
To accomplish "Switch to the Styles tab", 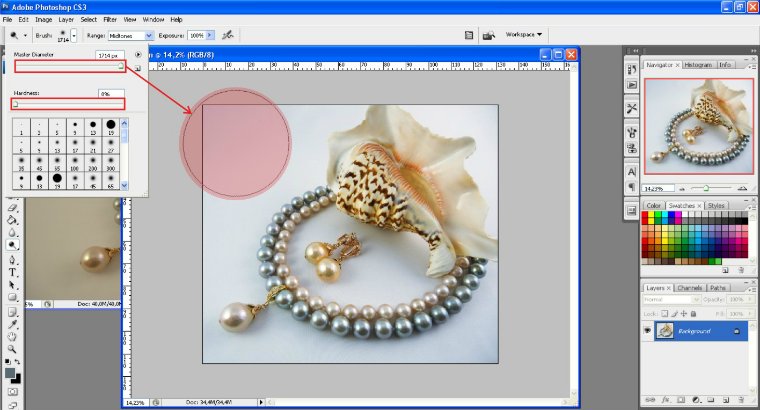I will (x=716, y=205).
